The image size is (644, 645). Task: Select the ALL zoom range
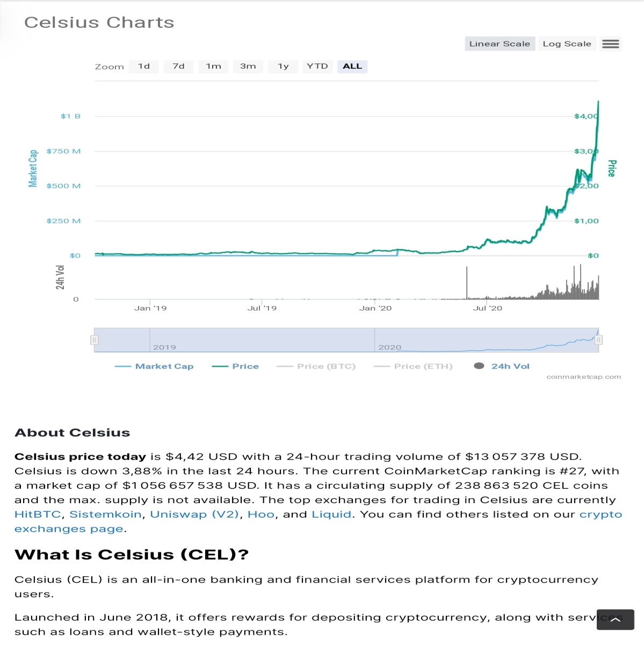352,67
